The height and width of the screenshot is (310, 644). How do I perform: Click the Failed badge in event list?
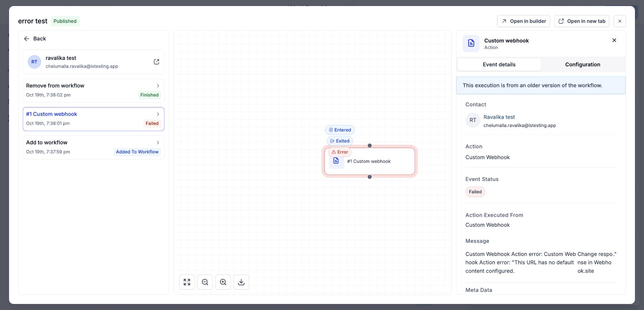click(152, 123)
